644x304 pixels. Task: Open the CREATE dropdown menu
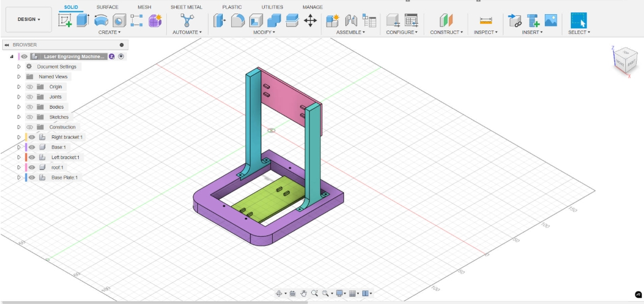(109, 32)
